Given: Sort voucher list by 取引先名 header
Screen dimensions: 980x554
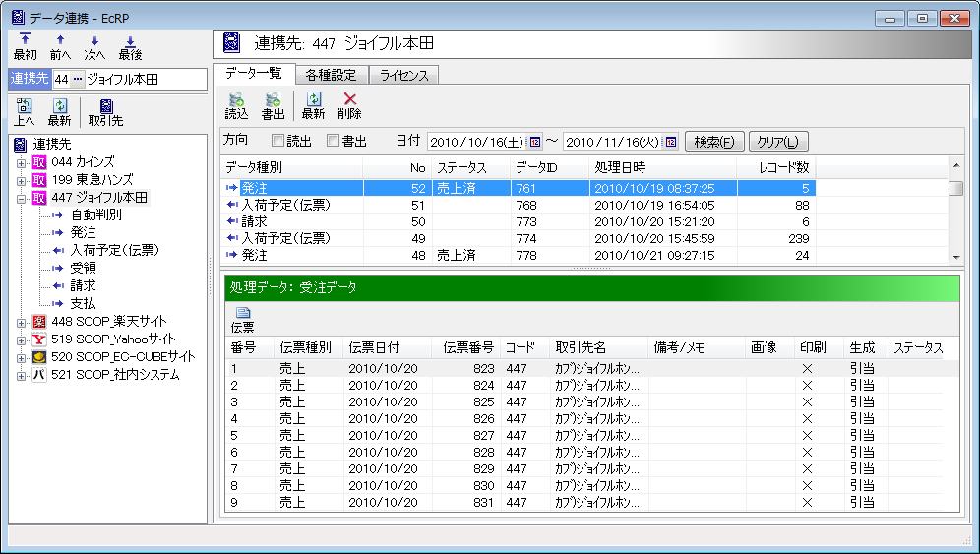Looking at the screenshot, I should tap(599, 347).
